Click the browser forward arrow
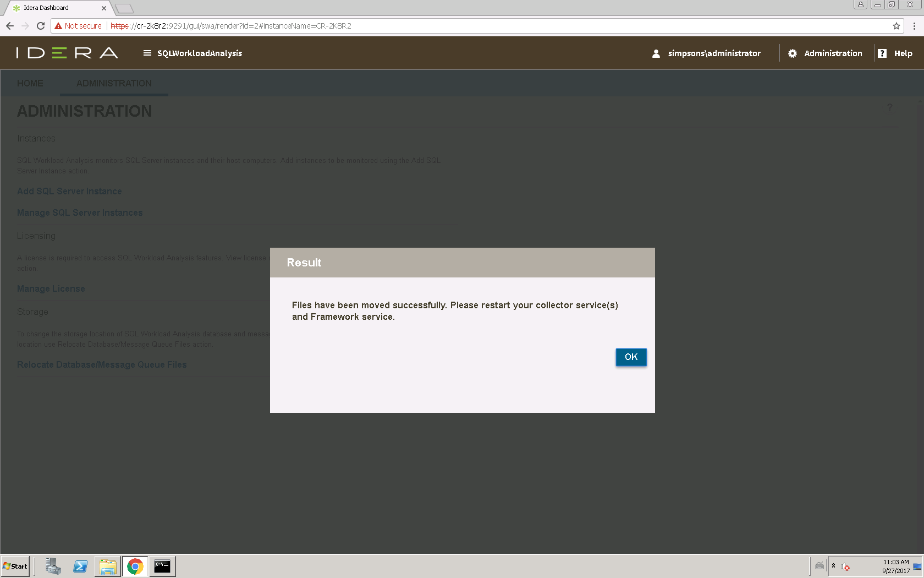The width and height of the screenshot is (924, 578). pyautogui.click(x=25, y=26)
